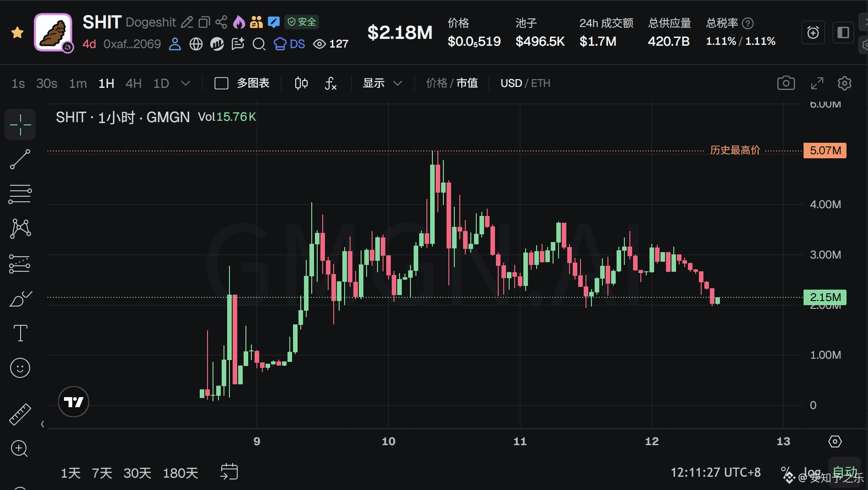
Task: Open the go-to-date calendar icon
Action: 229,472
